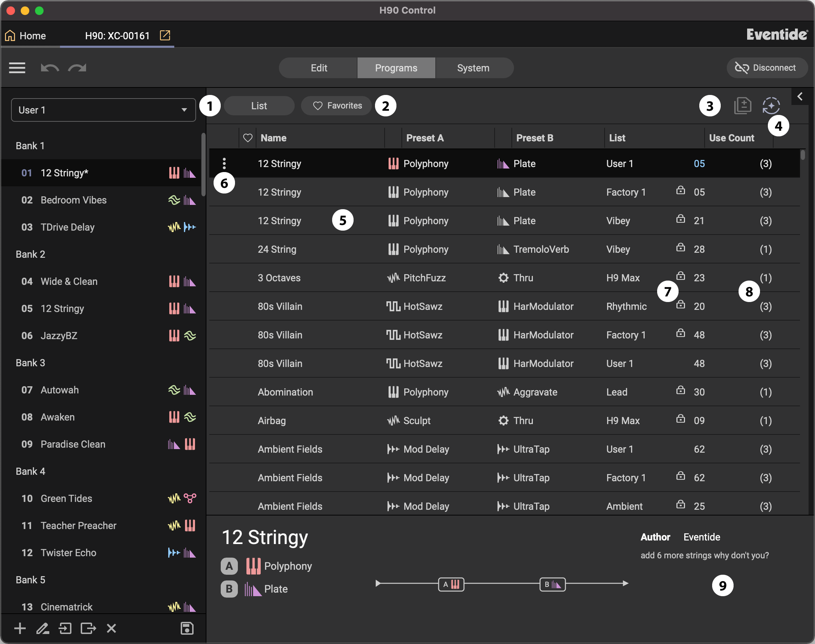Screen dimensions: 815x644
Task: Click Green Tides routing icon in sidebar
Action: tap(190, 498)
